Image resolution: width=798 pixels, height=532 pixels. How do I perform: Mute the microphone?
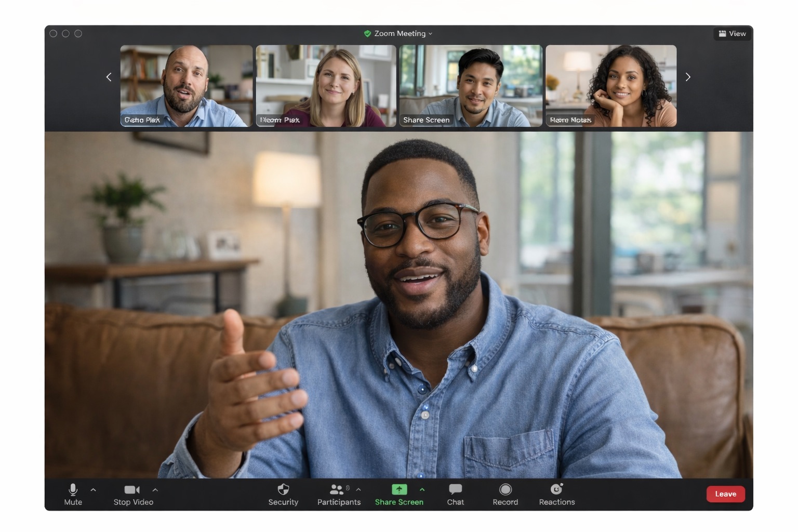(x=73, y=489)
